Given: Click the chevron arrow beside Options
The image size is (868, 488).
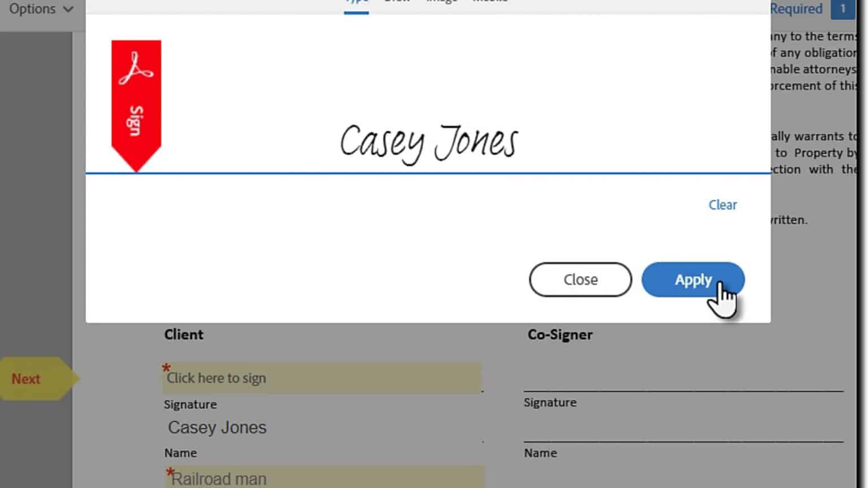Looking at the screenshot, I should tap(68, 10).
